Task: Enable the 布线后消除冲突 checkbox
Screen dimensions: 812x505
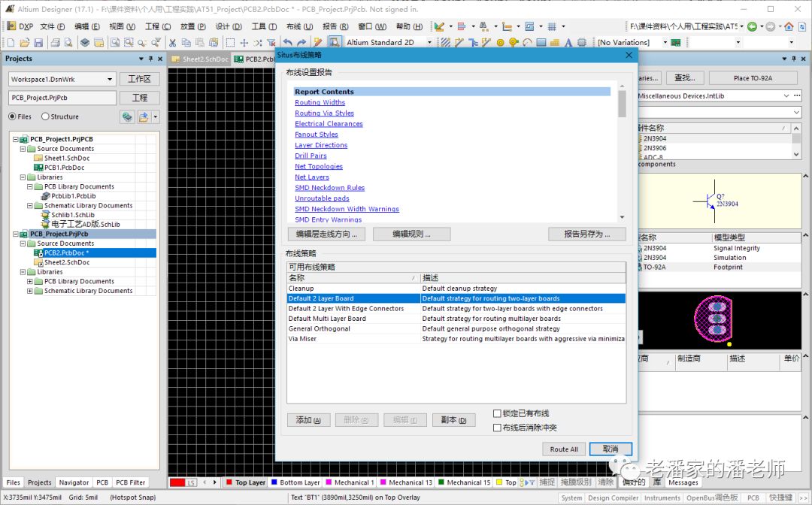Action: pos(497,428)
